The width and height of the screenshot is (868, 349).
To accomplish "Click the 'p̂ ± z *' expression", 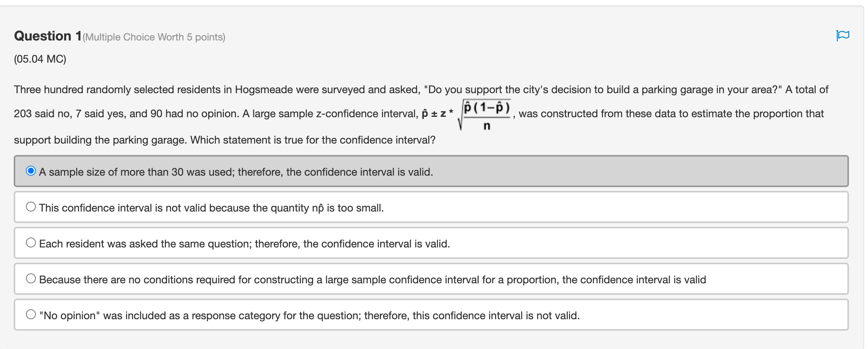I will pos(437,114).
